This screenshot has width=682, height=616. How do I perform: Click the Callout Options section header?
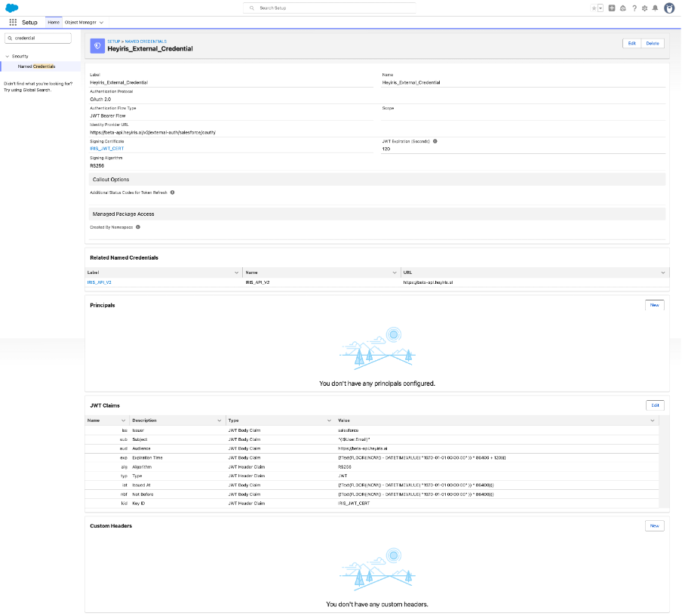(376, 180)
